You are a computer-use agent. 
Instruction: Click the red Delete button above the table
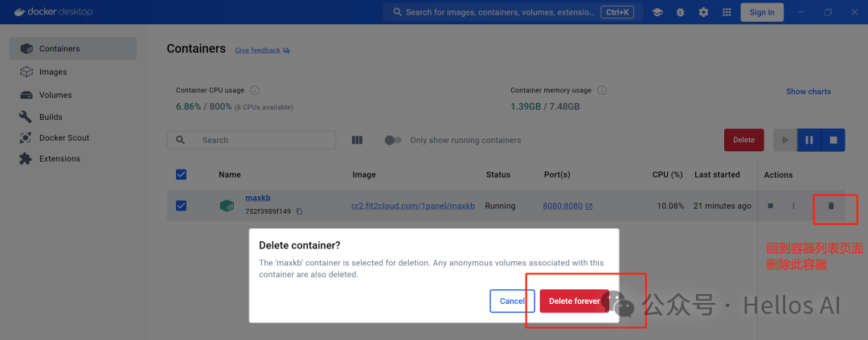(x=743, y=140)
